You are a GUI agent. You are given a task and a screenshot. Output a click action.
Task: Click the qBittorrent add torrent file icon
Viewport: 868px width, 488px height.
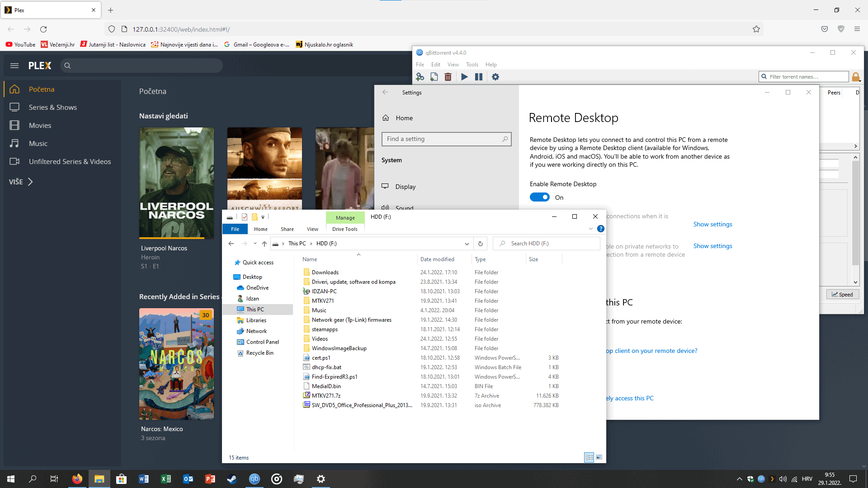click(x=434, y=77)
